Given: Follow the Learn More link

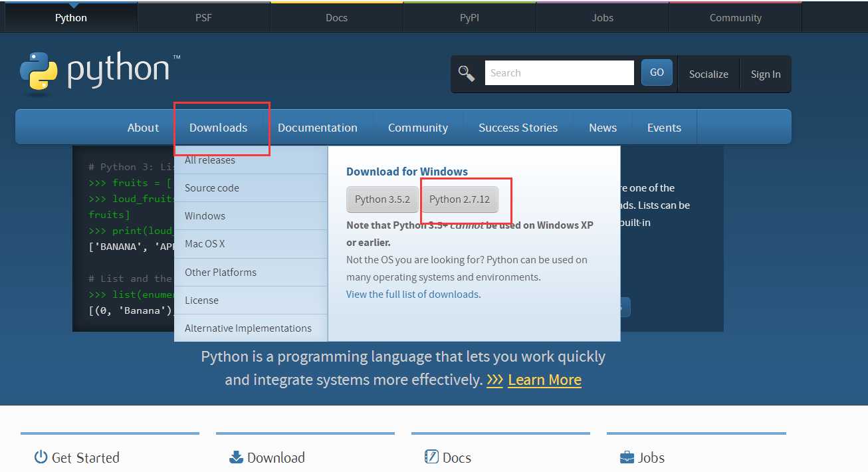Looking at the screenshot, I should point(544,380).
